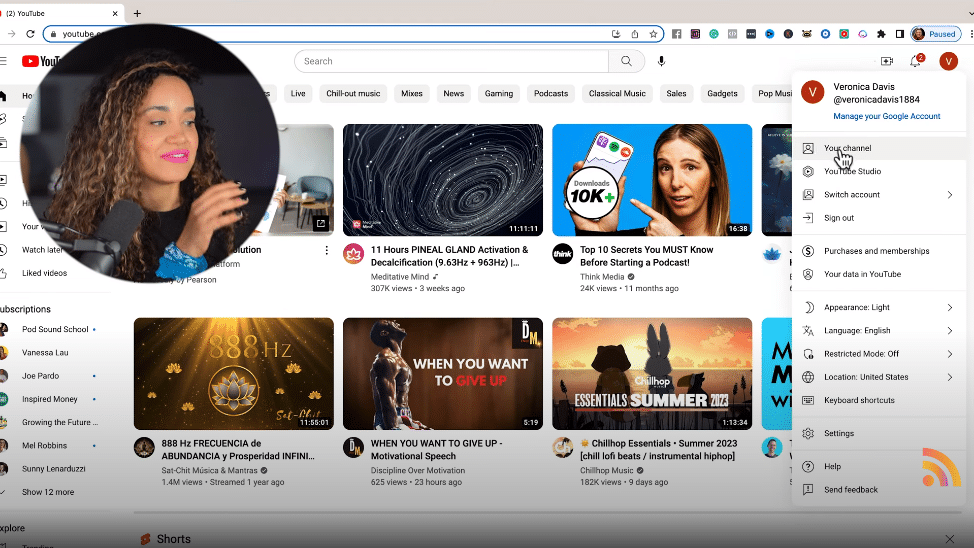Click the Meditative Mind channel avatar
This screenshot has width=974, height=548.
point(353,253)
